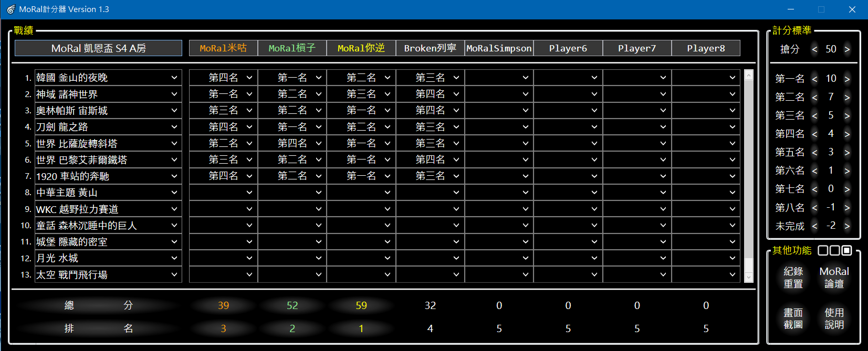Select the second square toggle beside 其他功能
The height and width of the screenshot is (351, 868).
[x=835, y=250]
